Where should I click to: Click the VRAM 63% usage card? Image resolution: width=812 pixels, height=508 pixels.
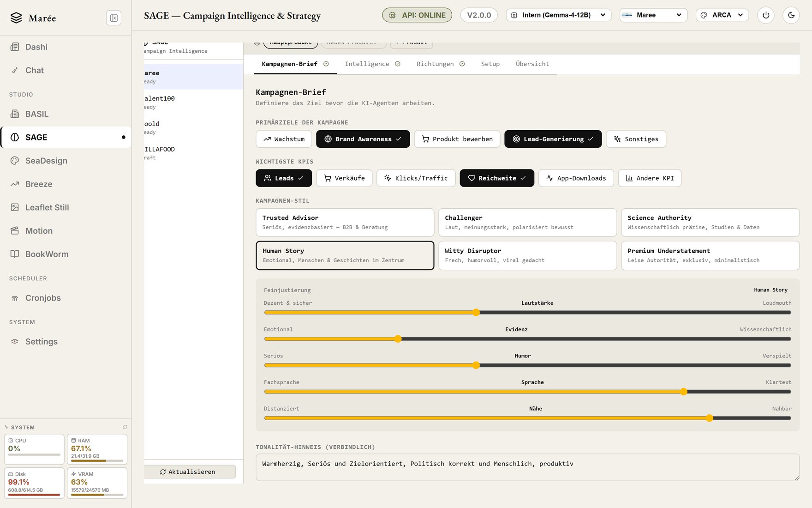pyautogui.click(x=97, y=483)
